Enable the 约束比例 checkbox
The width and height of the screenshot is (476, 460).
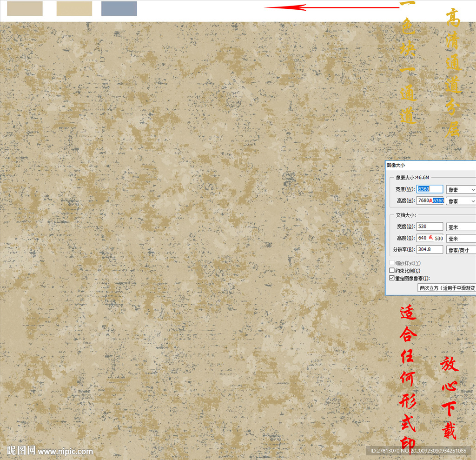pos(392,270)
